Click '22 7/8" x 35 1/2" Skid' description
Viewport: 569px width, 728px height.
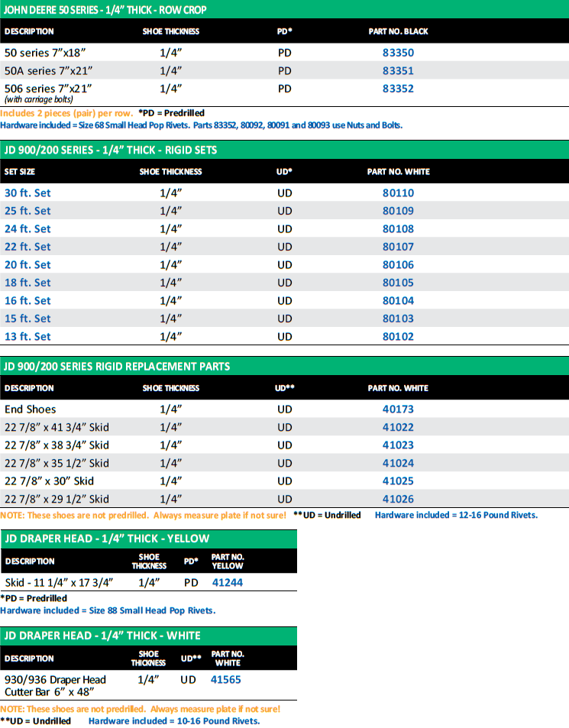point(57,463)
